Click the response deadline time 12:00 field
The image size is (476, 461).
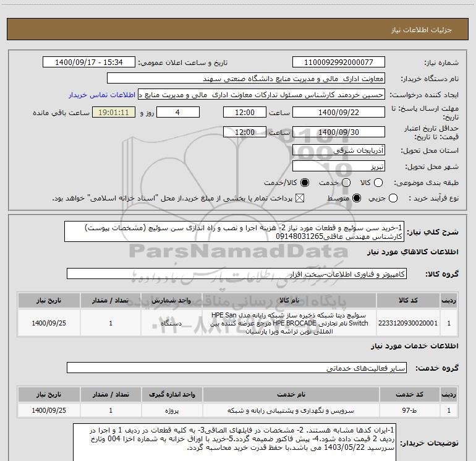click(245, 112)
